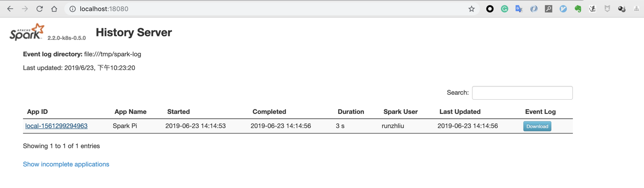Show incomplete applications
This screenshot has height=188, width=644.
pos(66,164)
